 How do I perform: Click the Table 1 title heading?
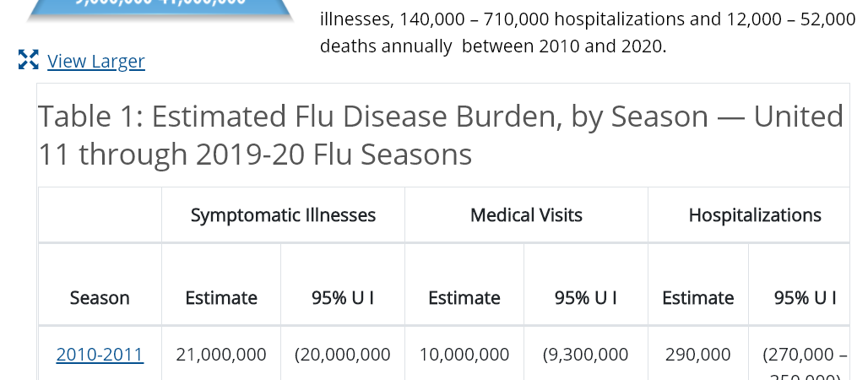441,135
